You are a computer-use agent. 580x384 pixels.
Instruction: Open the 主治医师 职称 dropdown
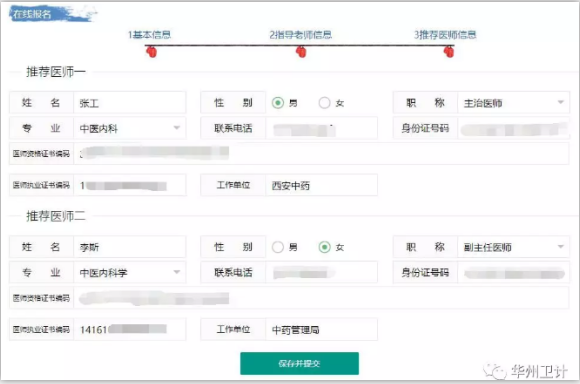[x=513, y=102]
